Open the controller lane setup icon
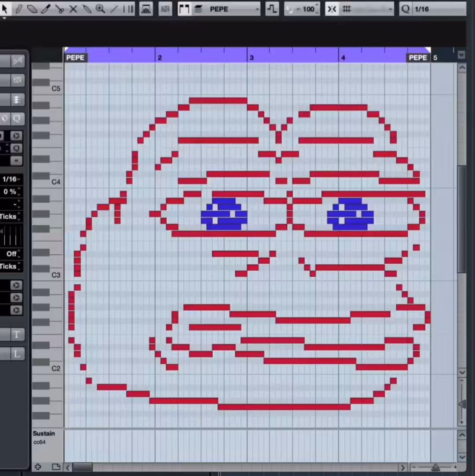Viewport: 475px width, 476px height. 56,467
